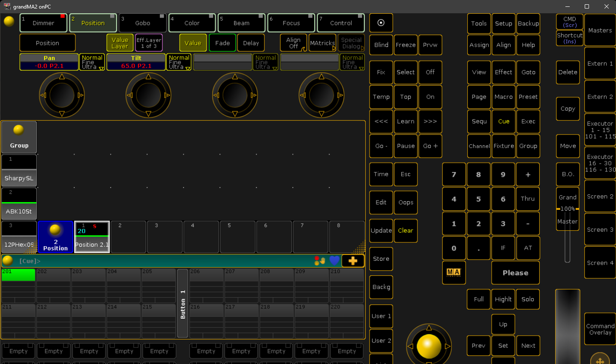Toggle the Blind key
Viewport: 616px width, 364px height.
click(381, 45)
